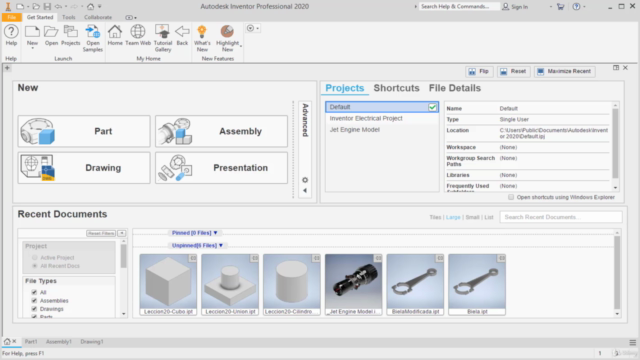Click the Search Recent Documents field

(561, 217)
